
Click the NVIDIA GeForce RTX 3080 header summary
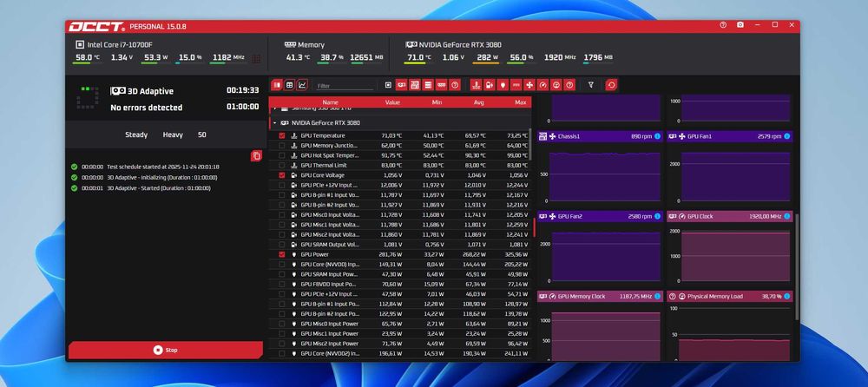[x=453, y=44]
